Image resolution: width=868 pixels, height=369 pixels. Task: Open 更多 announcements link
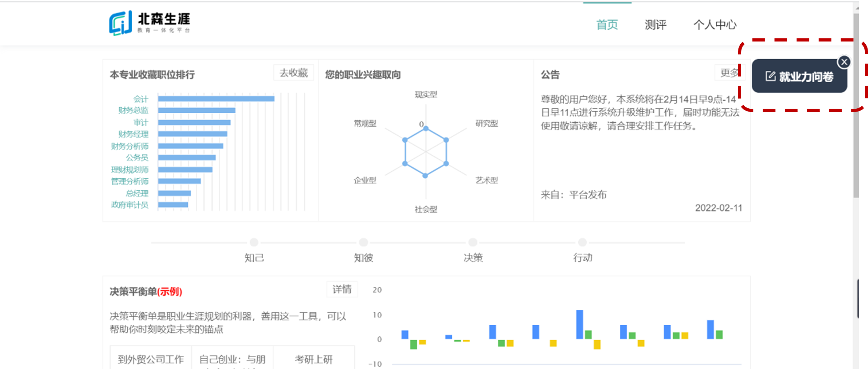pos(729,73)
